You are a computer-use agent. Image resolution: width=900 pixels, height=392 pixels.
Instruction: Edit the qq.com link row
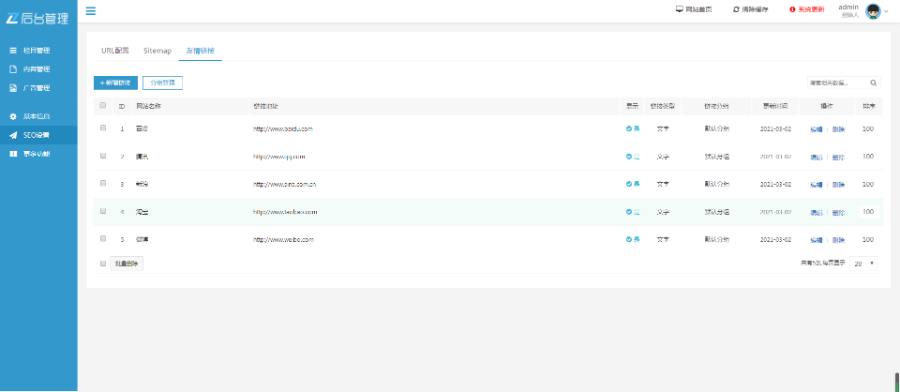[x=816, y=157]
